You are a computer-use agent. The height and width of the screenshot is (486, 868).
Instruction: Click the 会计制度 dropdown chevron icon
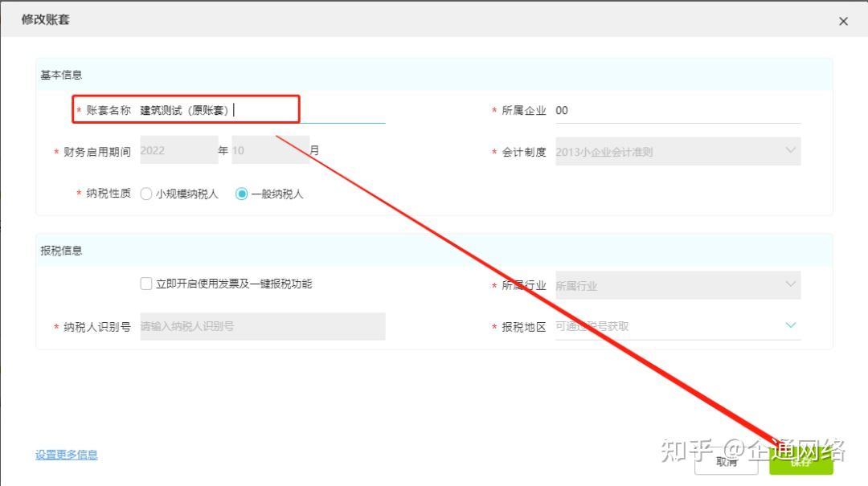791,150
